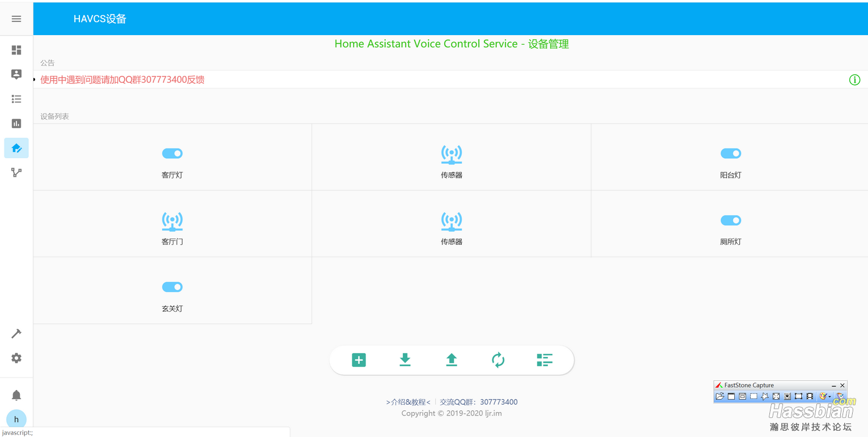
Task: Toggle the 阳台灯 switch
Action: tap(730, 154)
